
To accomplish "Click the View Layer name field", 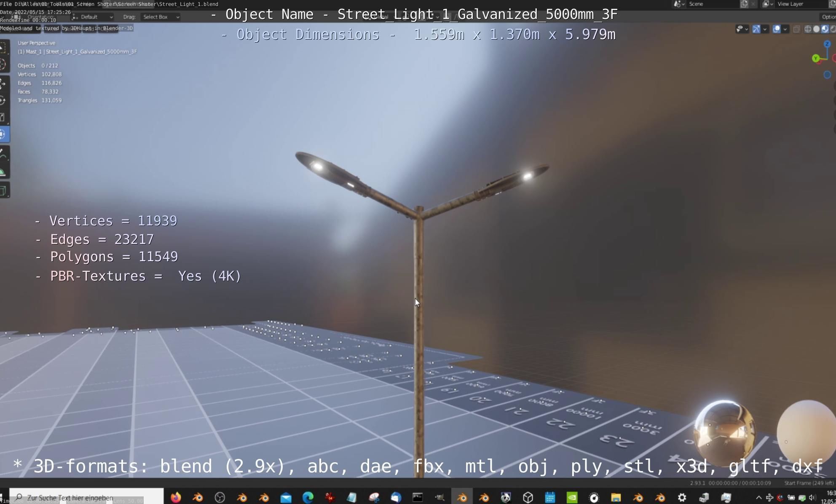I will point(801,4).
